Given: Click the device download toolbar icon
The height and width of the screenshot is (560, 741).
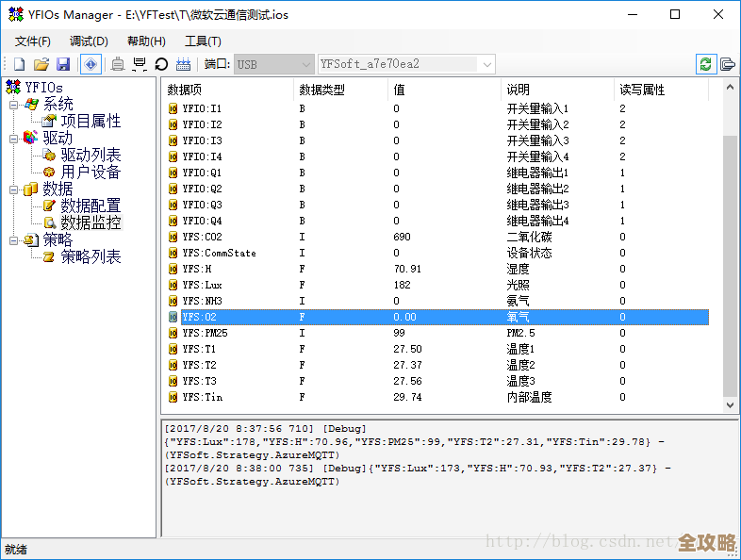Looking at the screenshot, I should pyautogui.click(x=118, y=64).
